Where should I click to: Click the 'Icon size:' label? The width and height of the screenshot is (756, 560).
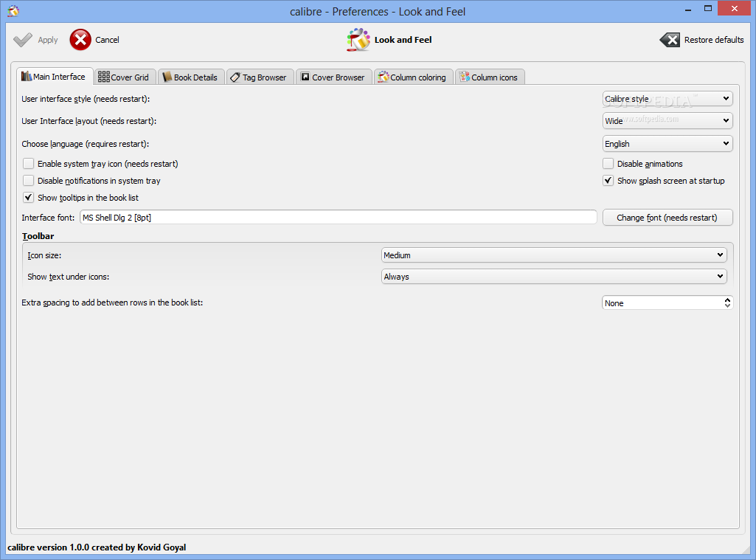44,255
